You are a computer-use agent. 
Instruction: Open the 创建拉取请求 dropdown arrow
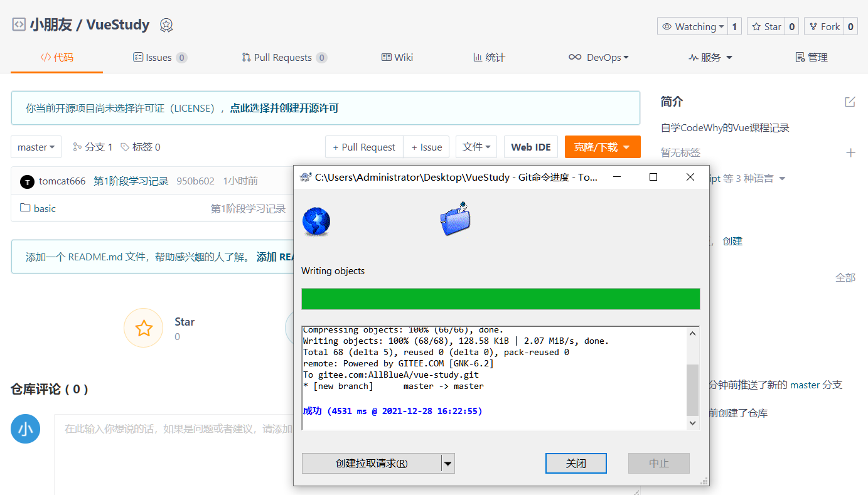(448, 463)
